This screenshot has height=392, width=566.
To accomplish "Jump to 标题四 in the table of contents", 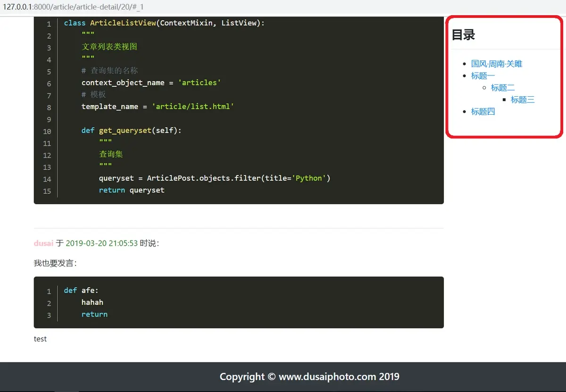I will click(483, 112).
